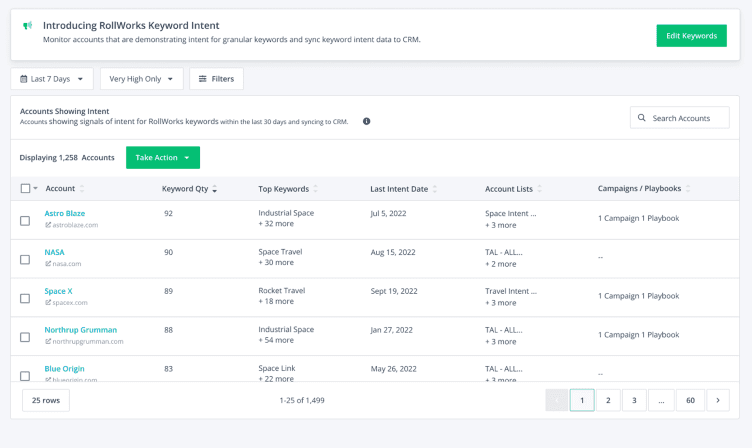
Task: Open the 25 rows page size selector
Action: 46,400
